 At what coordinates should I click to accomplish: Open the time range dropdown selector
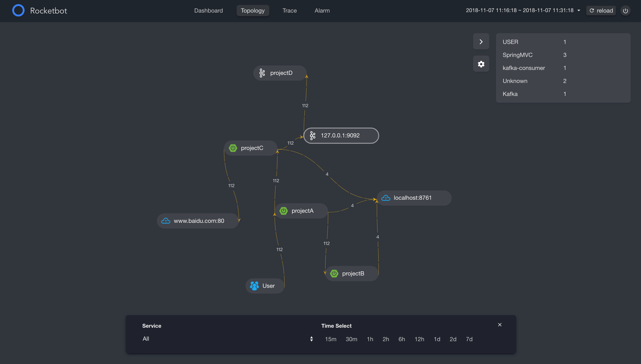[578, 10]
